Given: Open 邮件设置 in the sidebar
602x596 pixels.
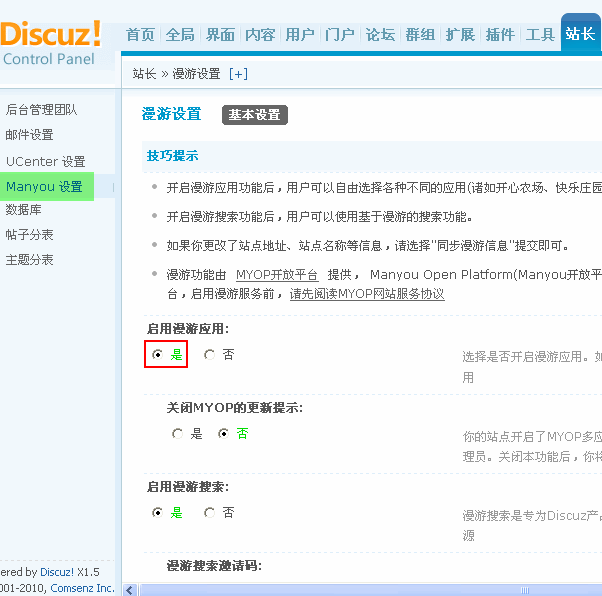Looking at the screenshot, I should (x=30, y=135).
